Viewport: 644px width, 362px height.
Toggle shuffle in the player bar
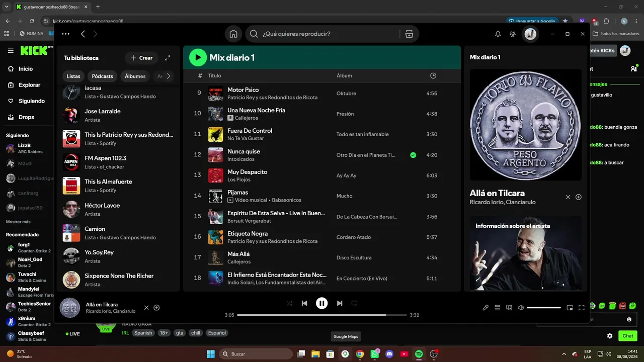pyautogui.click(x=289, y=303)
